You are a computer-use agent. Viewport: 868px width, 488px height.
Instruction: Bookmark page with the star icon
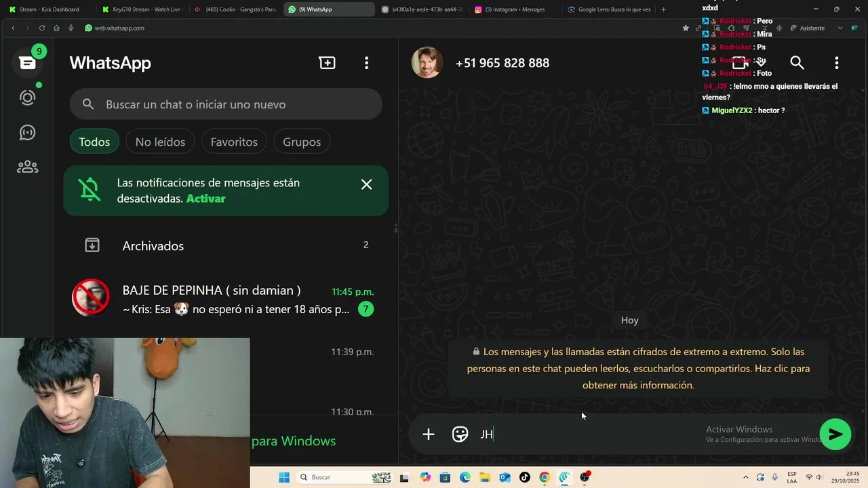point(686,28)
